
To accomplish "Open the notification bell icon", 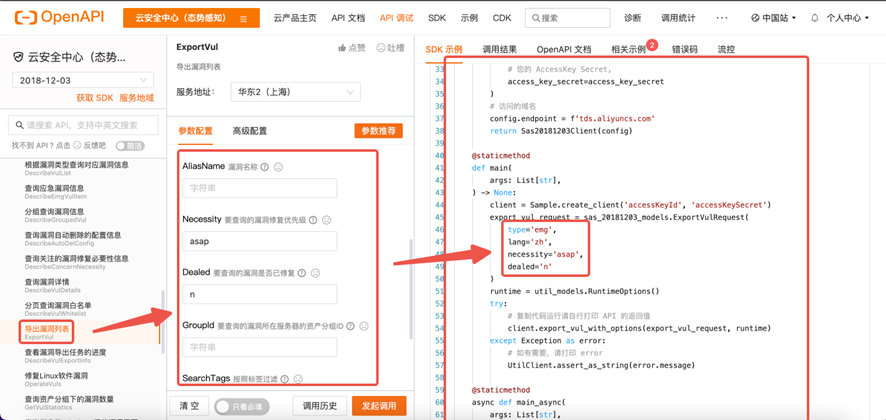I will (x=814, y=18).
